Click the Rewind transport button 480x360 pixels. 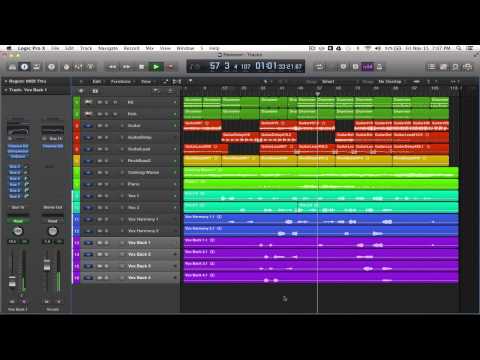coord(112,67)
